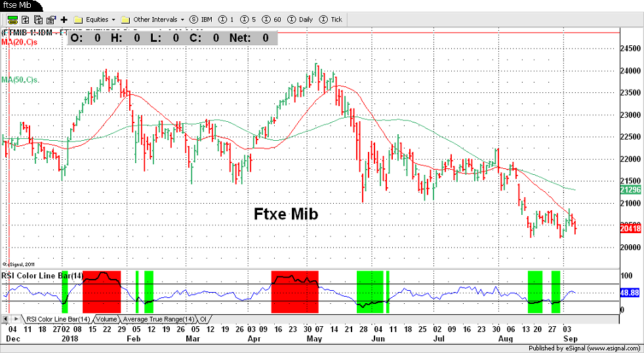Select the Volume study tab
Image resolution: width=644 pixels, height=353 pixels.
[x=106, y=319]
